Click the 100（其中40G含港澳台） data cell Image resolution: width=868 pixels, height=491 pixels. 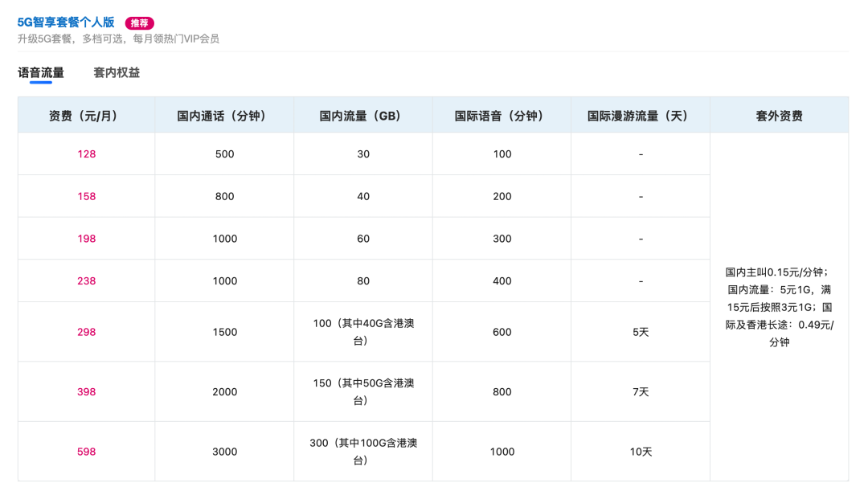[362, 331]
